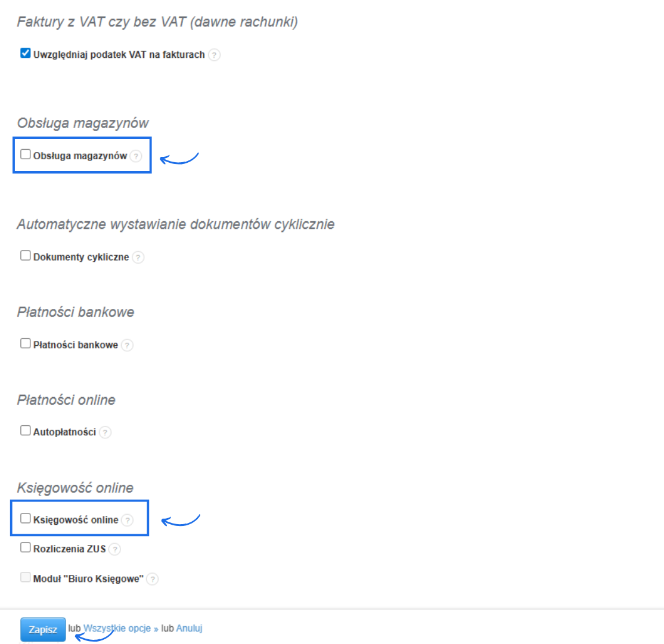This screenshot has width=664, height=644.
Task: Click question mark next to Moduł "Biuro Księgowe"
Action: 153,578
